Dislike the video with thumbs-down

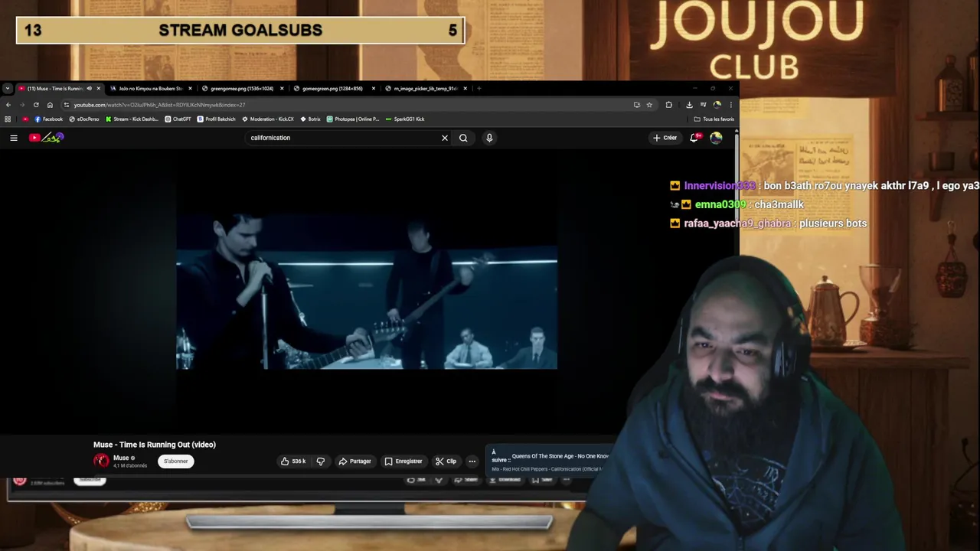click(321, 461)
